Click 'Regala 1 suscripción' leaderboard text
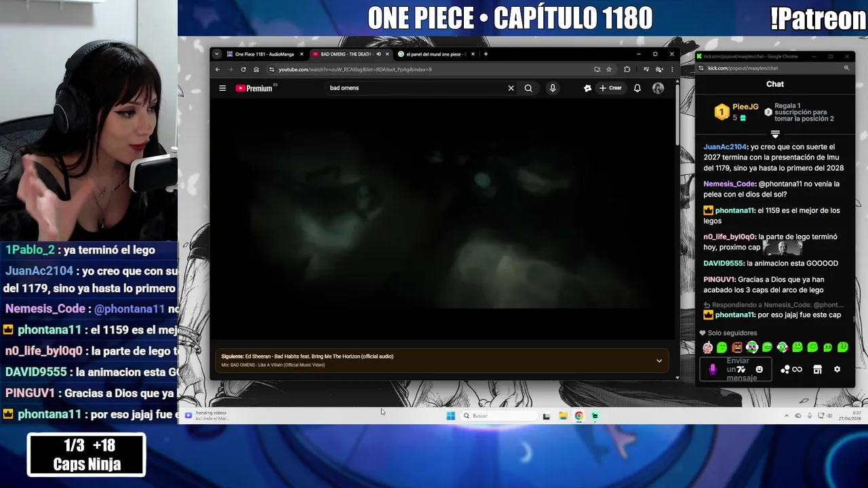Image resolution: width=868 pixels, height=488 pixels. pyautogui.click(x=804, y=113)
